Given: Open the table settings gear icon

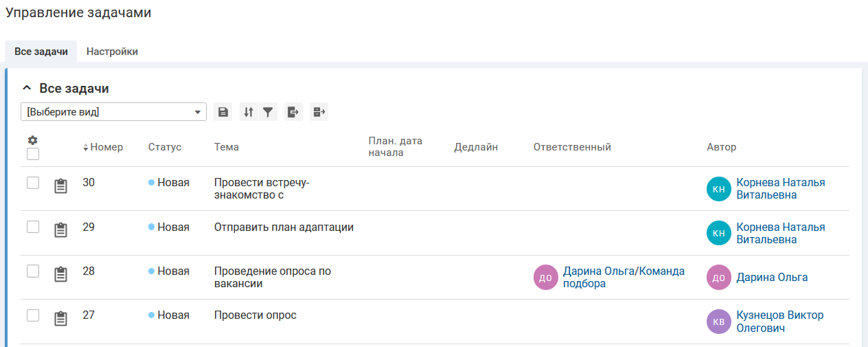Looking at the screenshot, I should click(32, 140).
